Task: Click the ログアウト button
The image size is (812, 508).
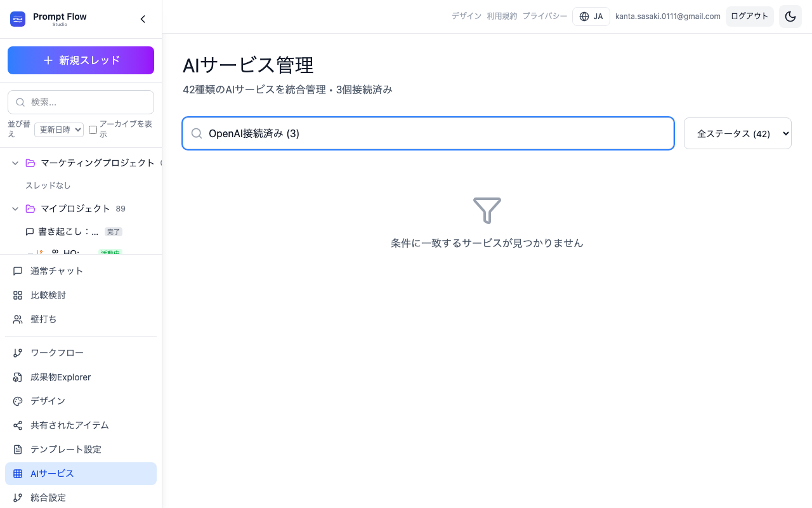Action: click(750, 17)
